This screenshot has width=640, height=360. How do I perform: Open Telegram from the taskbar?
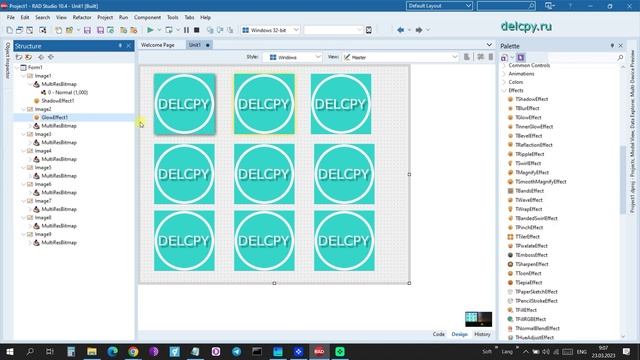tap(237, 351)
